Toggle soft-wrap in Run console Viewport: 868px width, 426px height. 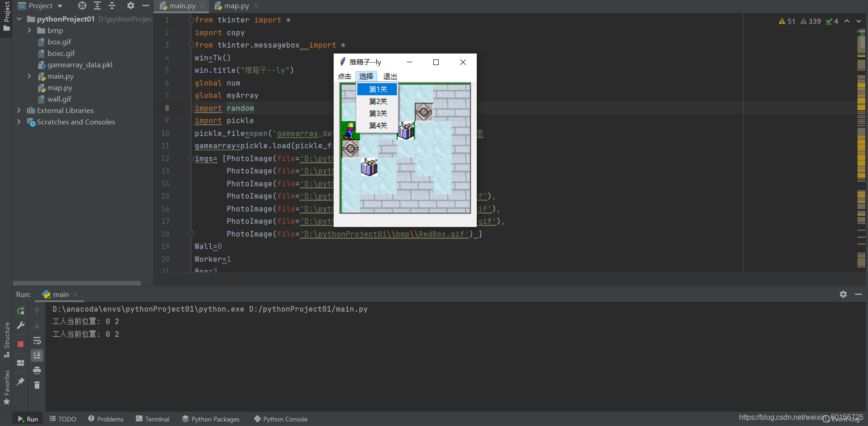[37, 340]
